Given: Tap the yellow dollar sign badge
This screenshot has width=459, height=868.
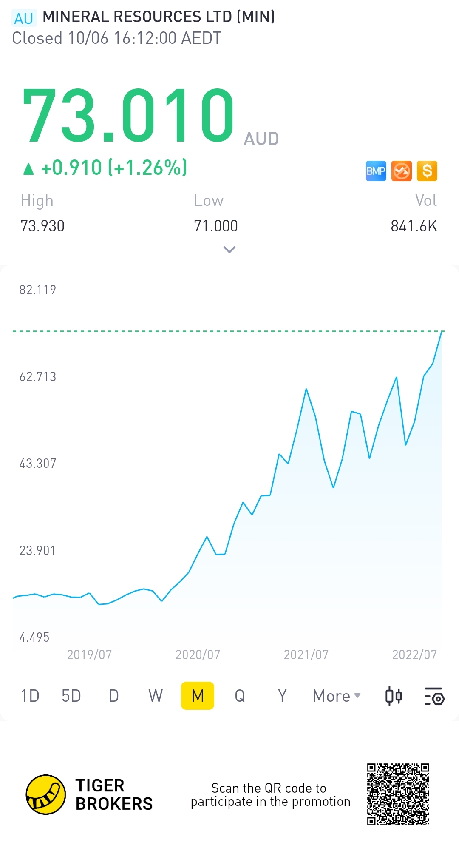Looking at the screenshot, I should click(x=427, y=171).
